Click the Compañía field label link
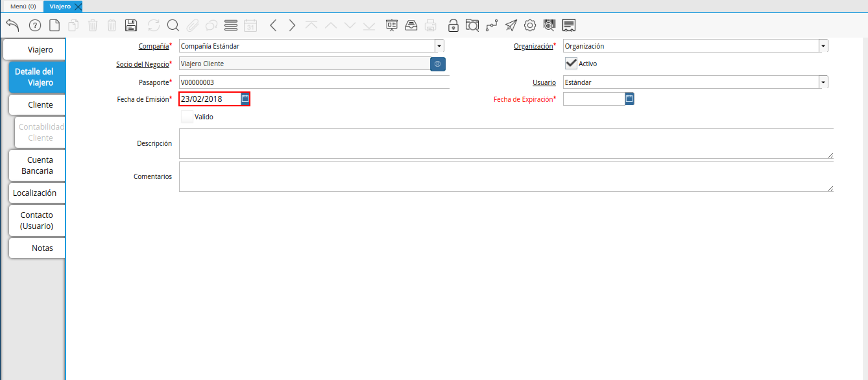This screenshot has height=380, width=868. 154,46
